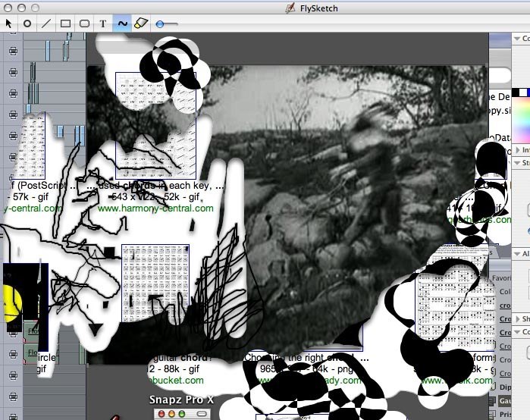
Task: Click the yellow button in Snapz Pro X window
Action: click(x=171, y=414)
